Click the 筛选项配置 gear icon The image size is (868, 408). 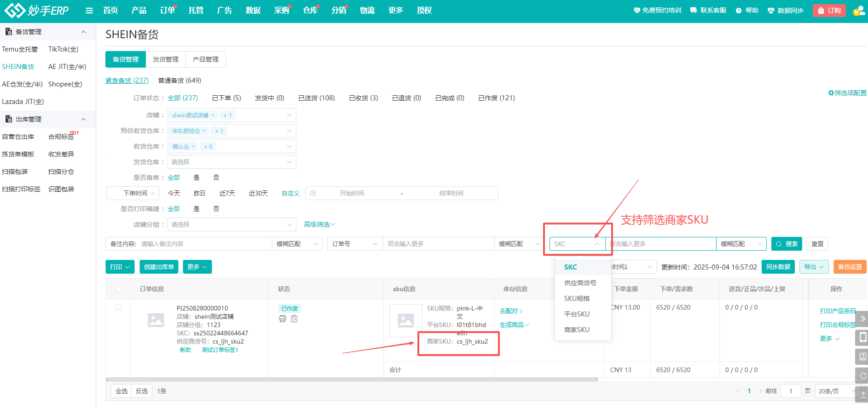(x=831, y=93)
